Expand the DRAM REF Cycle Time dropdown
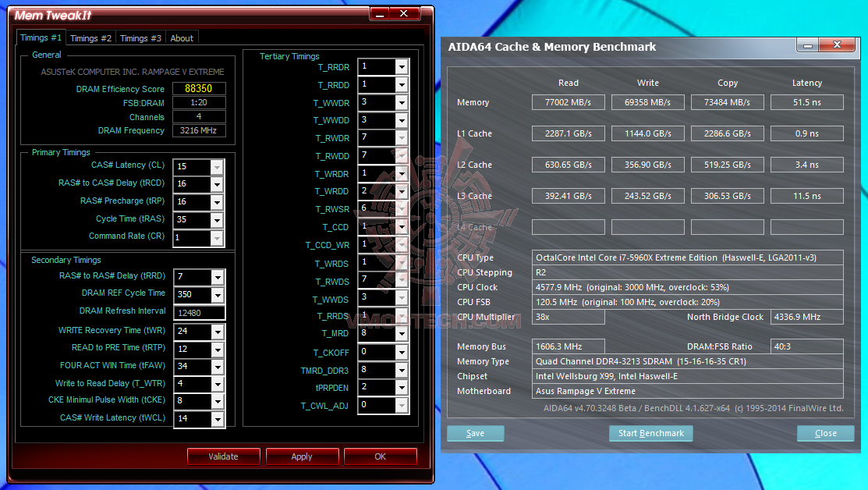 pos(218,295)
